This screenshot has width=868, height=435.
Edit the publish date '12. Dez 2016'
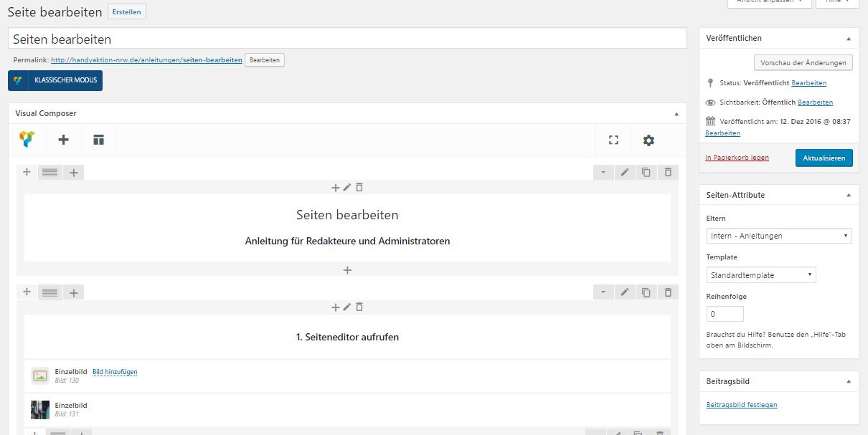coord(723,133)
